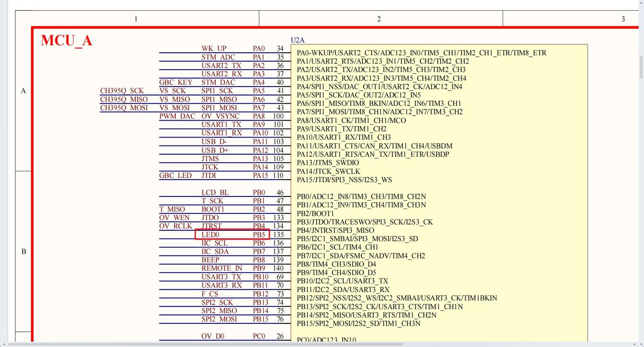Screen dimensions: 644x347
Task: Click the BEEP net label
Action: (x=211, y=259)
